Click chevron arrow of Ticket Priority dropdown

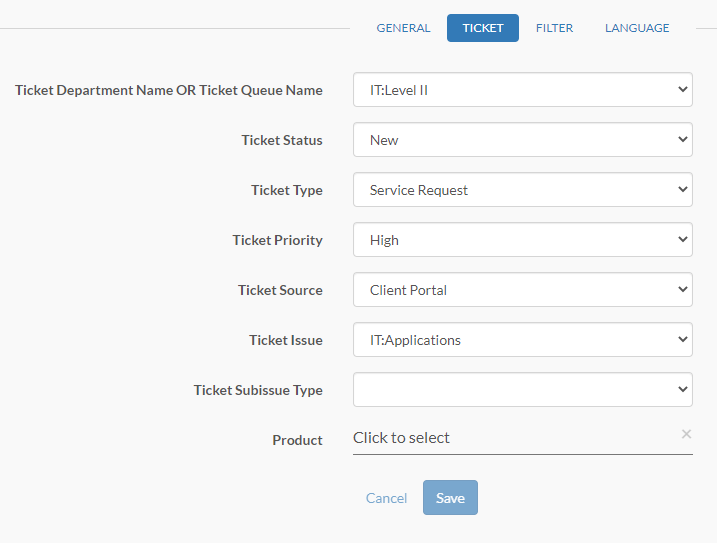[x=683, y=239]
